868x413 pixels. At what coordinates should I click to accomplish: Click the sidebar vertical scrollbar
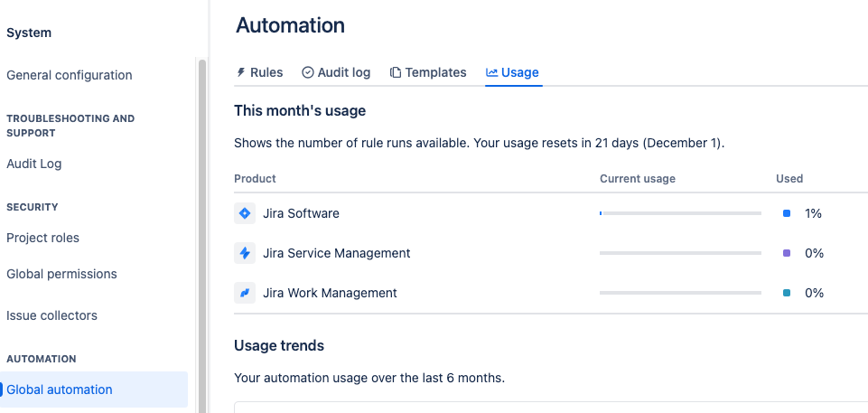point(201,226)
